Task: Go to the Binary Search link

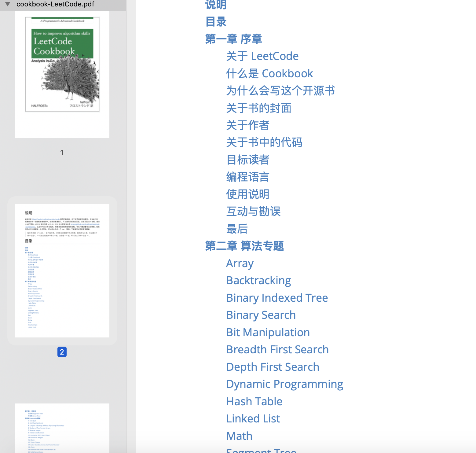Action: point(261,315)
